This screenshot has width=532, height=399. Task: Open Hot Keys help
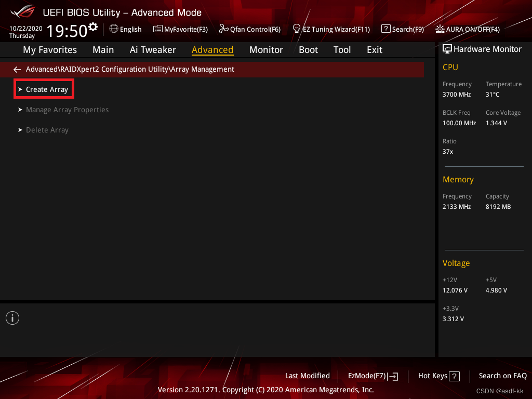[x=433, y=376]
